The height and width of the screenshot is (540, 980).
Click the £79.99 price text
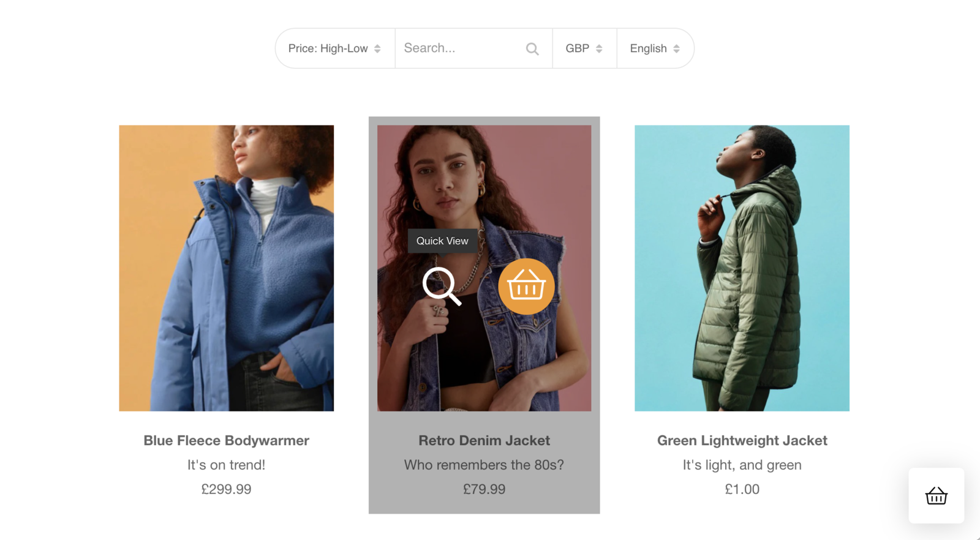(x=484, y=489)
